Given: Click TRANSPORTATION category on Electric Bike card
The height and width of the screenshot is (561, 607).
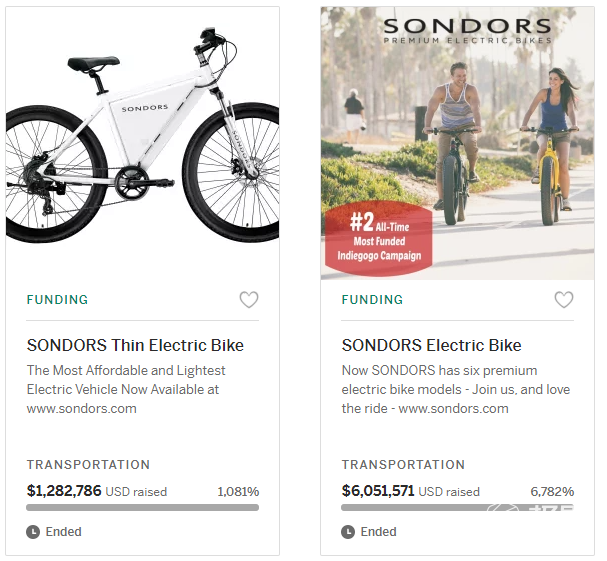Looking at the screenshot, I should [x=403, y=465].
